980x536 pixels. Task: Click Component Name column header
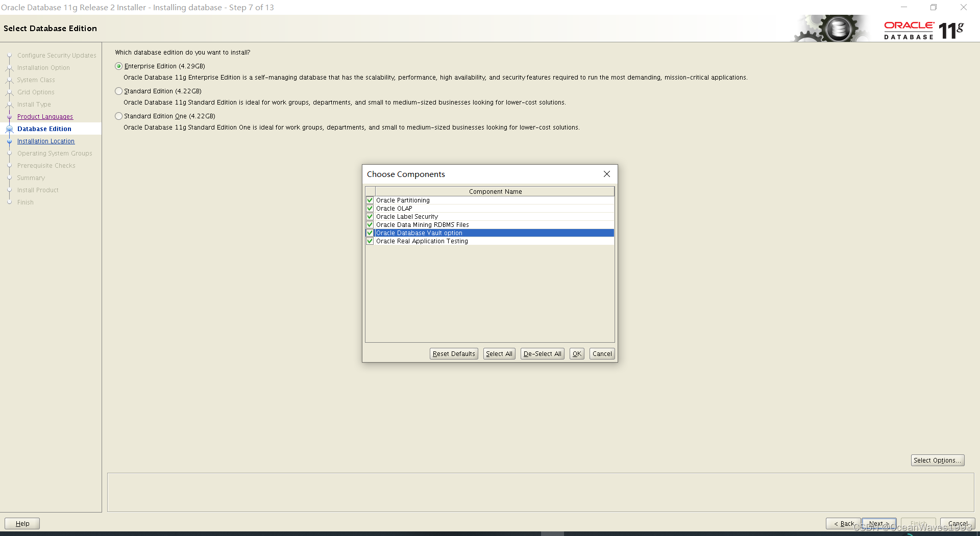pyautogui.click(x=495, y=192)
